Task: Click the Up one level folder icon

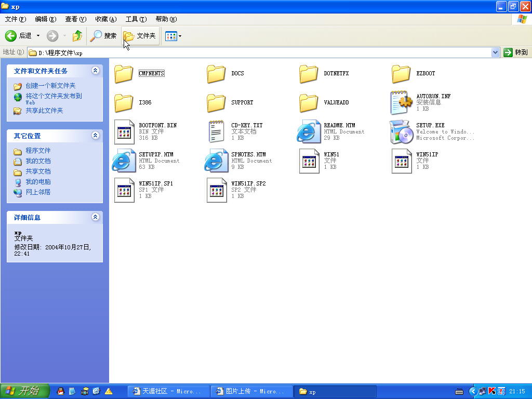Action: point(77,36)
